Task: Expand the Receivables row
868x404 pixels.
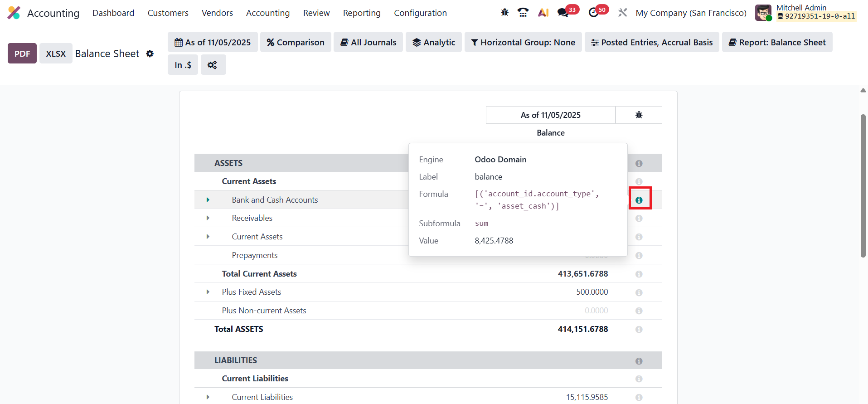Action: (x=208, y=218)
